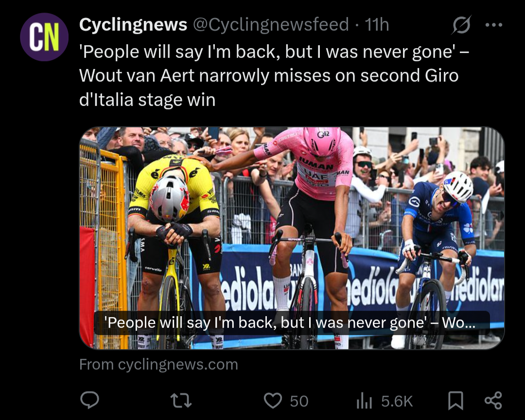Open the view analytics bar-chart icon

[x=364, y=401]
